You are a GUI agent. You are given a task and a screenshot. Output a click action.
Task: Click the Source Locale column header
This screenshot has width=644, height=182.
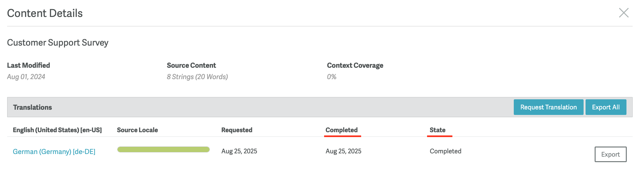(137, 130)
